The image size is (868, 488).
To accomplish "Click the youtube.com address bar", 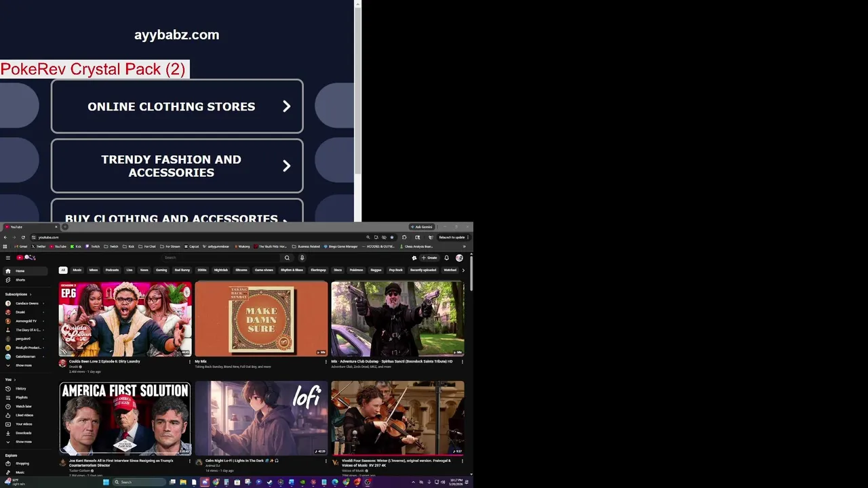I will tap(197, 237).
